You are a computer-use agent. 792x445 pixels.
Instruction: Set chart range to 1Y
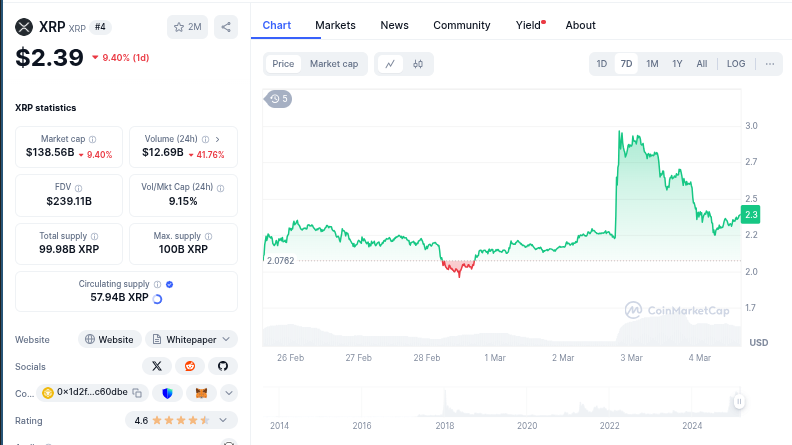pyautogui.click(x=677, y=64)
